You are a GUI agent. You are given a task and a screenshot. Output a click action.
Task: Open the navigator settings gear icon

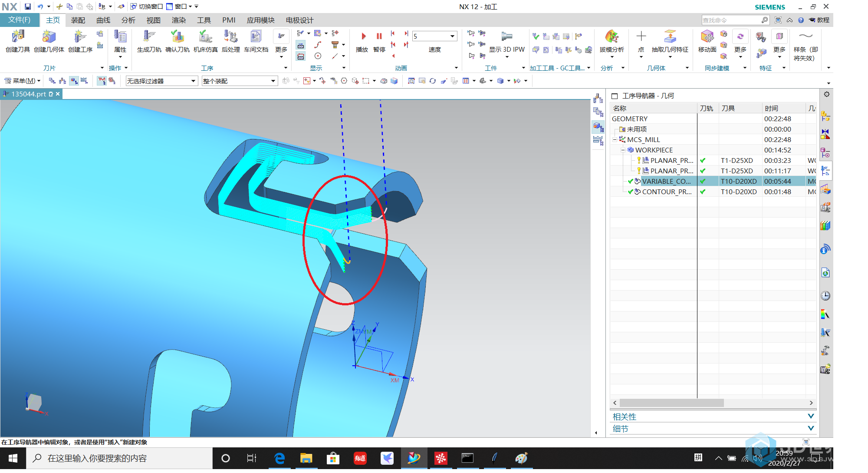point(827,94)
